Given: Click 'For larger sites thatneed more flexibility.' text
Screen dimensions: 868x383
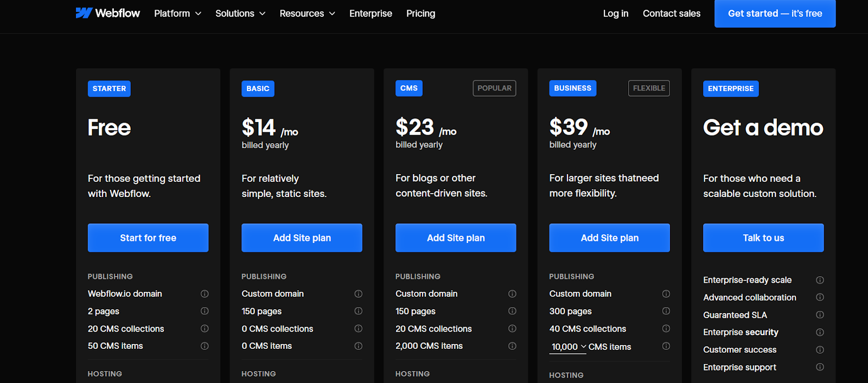Looking at the screenshot, I should coord(604,186).
